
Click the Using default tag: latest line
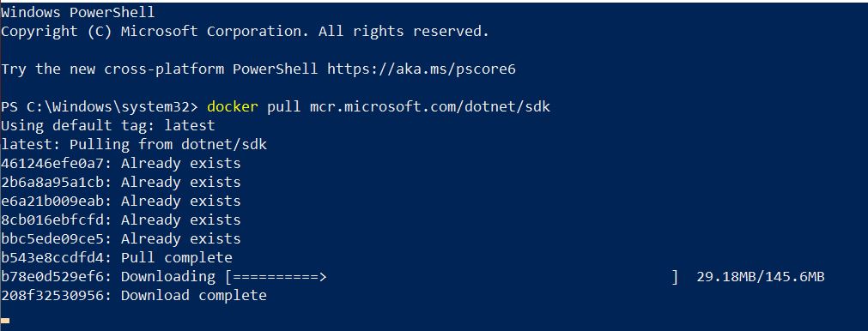108,126
